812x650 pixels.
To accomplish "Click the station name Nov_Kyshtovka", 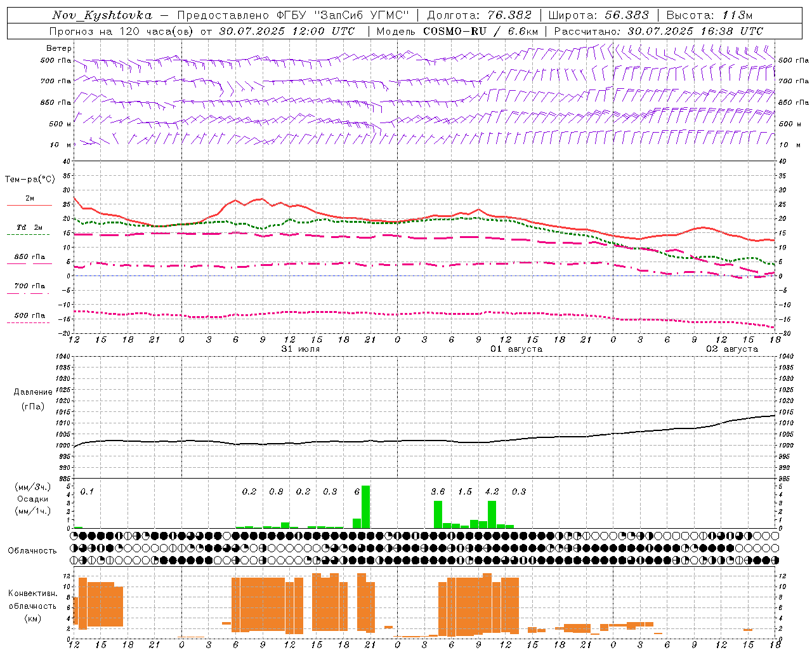I will tap(102, 15).
